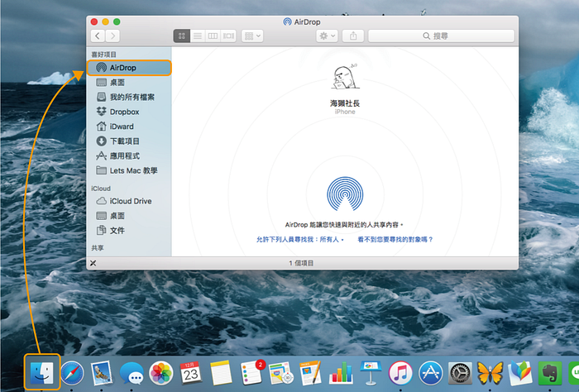Screen dimensions: 579x392
Task: Launch Safari from the Dock
Action: (x=72, y=373)
